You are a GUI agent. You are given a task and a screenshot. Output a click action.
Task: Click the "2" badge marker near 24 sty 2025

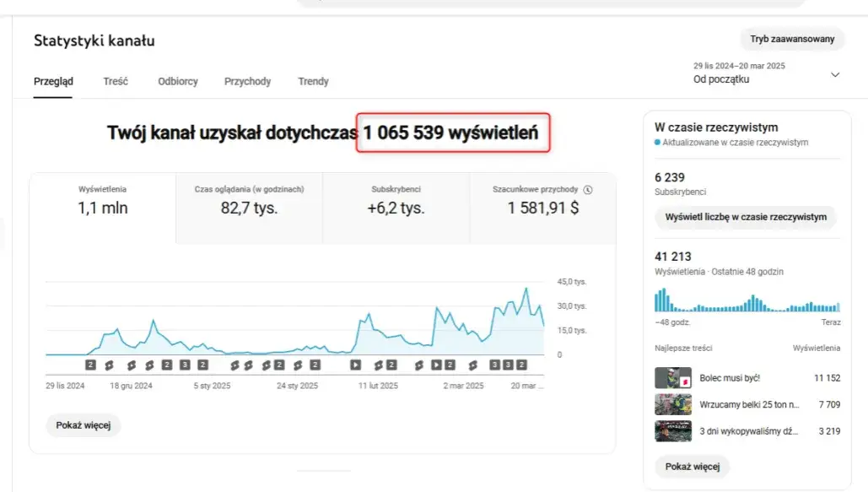pos(315,366)
